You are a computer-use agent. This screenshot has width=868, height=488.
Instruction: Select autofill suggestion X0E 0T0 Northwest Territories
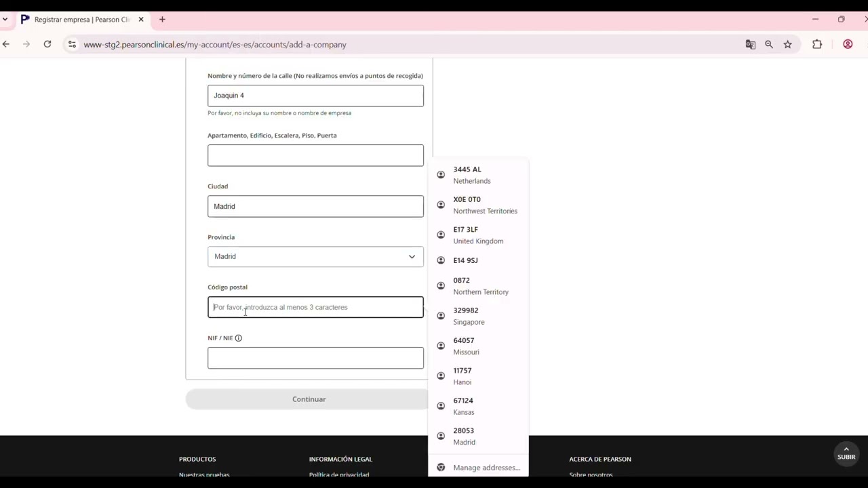point(478,205)
